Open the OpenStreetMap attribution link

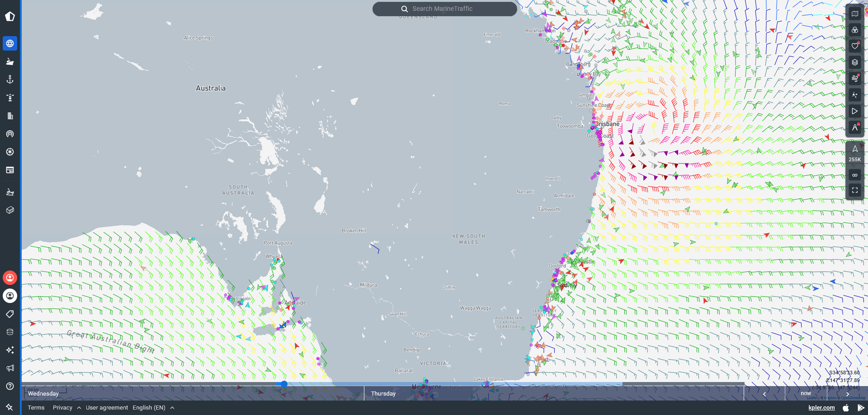click(x=853, y=398)
